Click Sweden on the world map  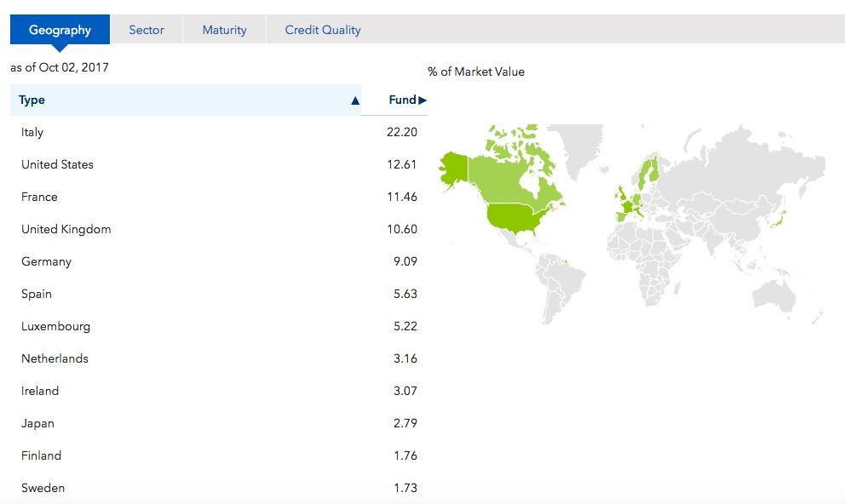645,175
